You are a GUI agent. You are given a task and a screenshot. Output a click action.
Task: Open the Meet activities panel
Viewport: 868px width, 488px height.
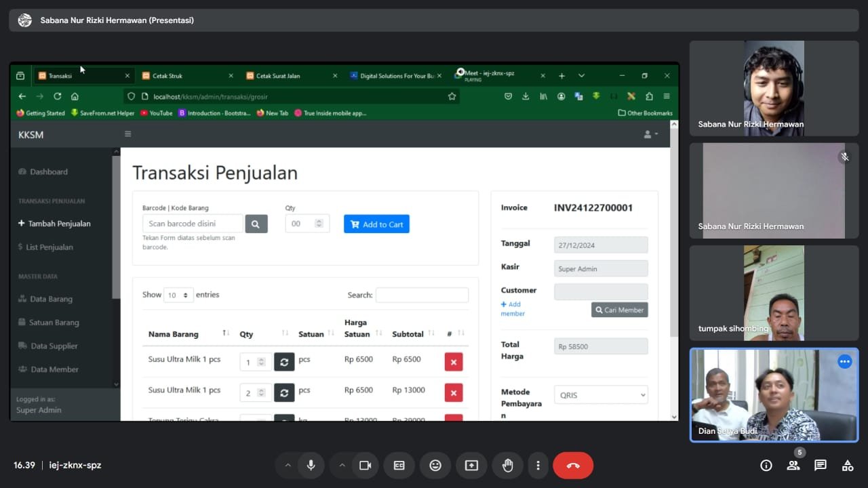click(848, 466)
